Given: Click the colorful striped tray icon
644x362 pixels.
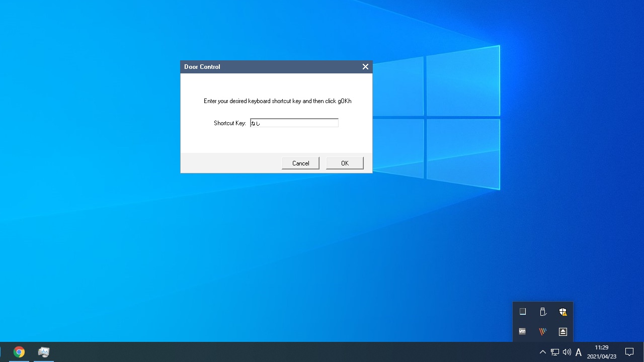Looking at the screenshot, I should (543, 332).
